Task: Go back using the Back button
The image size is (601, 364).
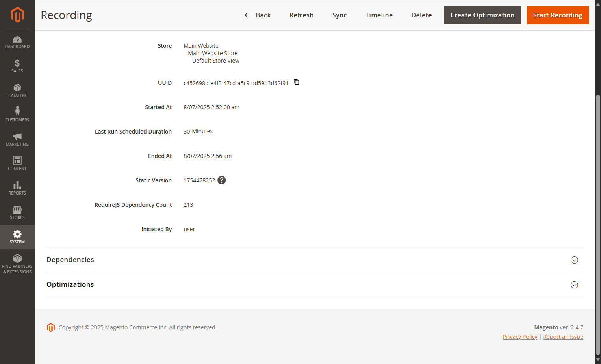Action: [x=258, y=15]
